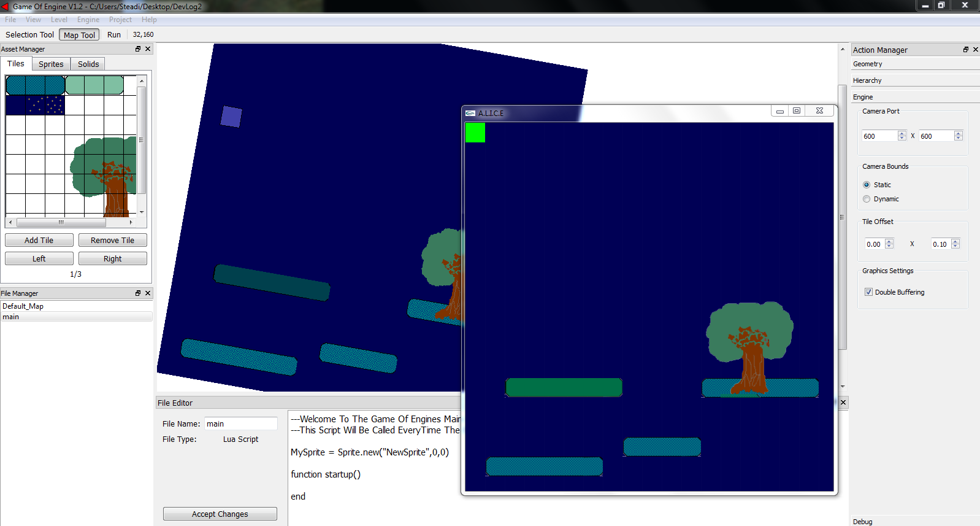Screen dimensions: 980x526
Task: Select the light green rounded tile
Action: [x=94, y=85]
